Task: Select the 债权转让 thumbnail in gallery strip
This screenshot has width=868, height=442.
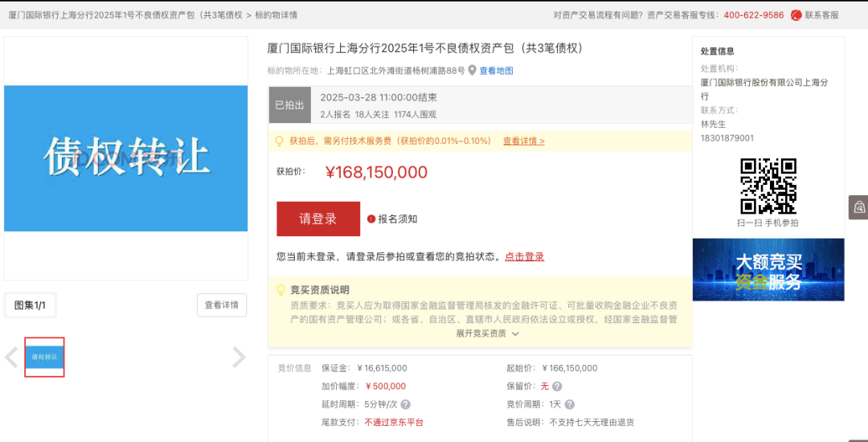Action: tap(44, 358)
